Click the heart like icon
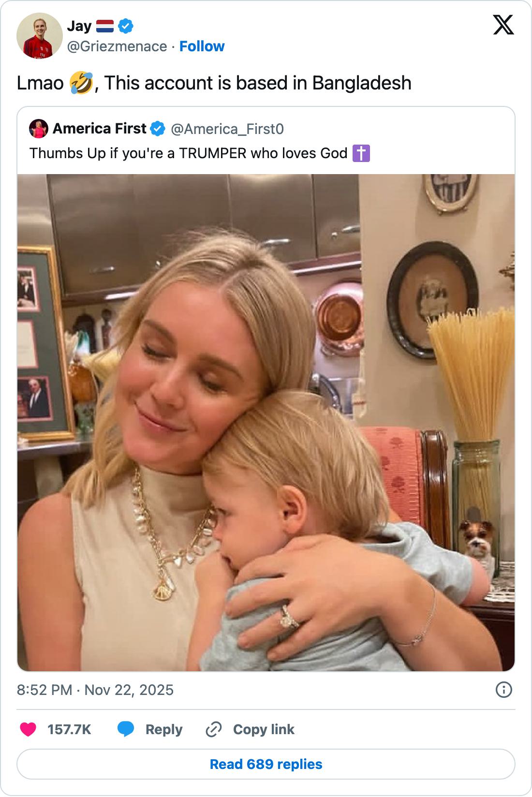This screenshot has width=532, height=797. (28, 729)
